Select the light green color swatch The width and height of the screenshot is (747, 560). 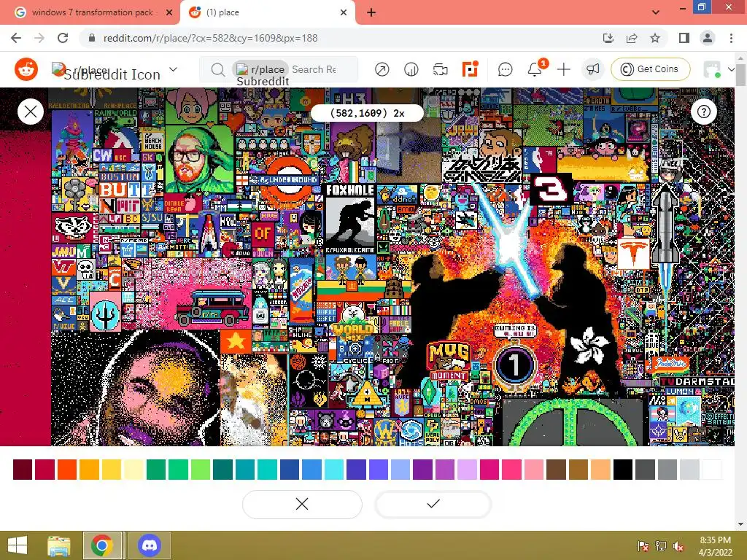pos(201,470)
